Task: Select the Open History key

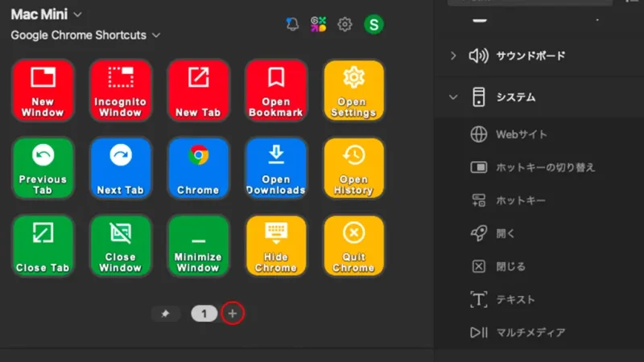Action: pyautogui.click(x=353, y=168)
